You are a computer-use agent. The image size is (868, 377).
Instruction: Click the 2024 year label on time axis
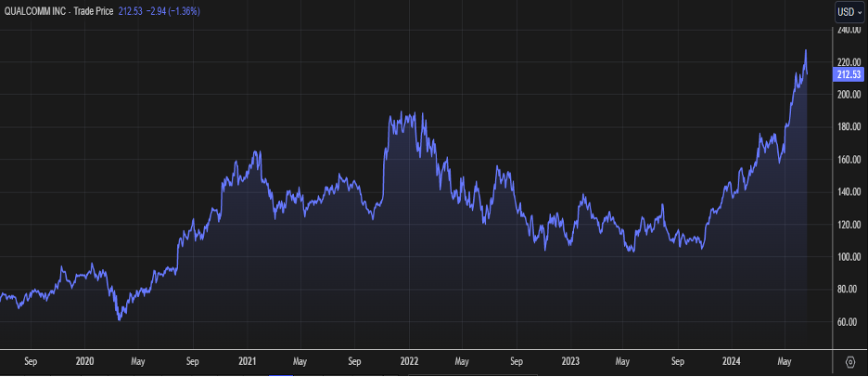(732, 361)
